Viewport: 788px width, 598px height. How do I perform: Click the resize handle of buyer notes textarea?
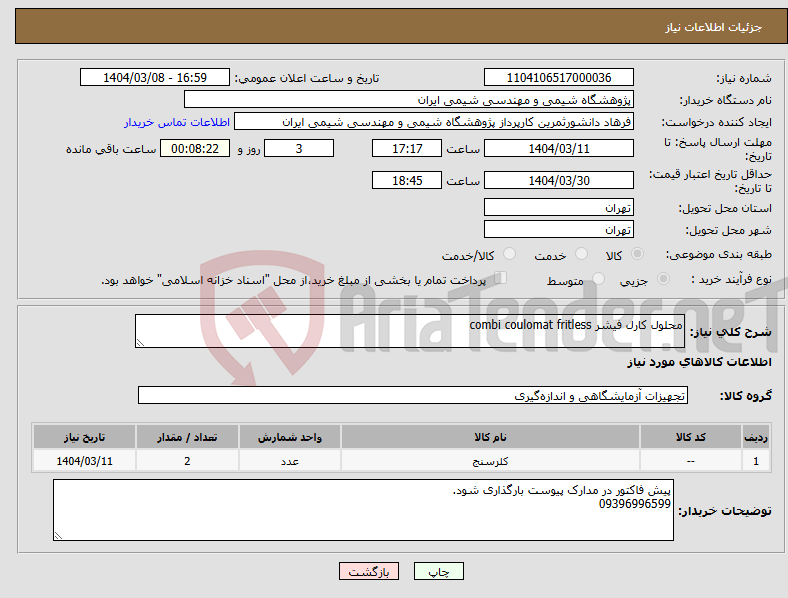(58, 536)
